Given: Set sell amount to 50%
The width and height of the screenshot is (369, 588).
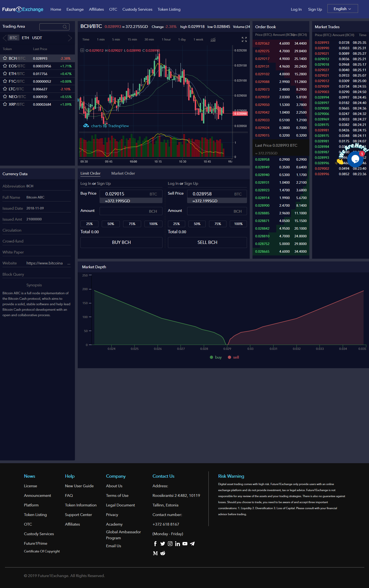Looking at the screenshot, I should [197, 224].
